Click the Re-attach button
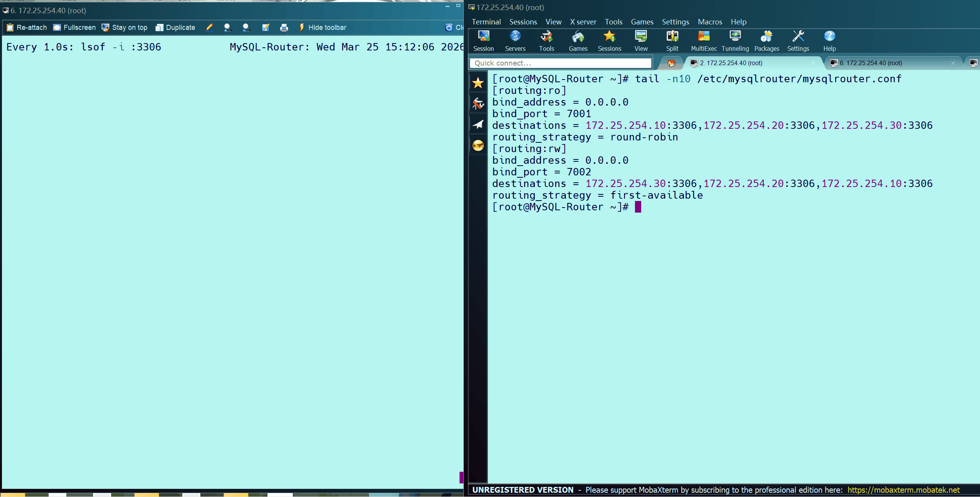The height and width of the screenshot is (497, 980). (27, 28)
